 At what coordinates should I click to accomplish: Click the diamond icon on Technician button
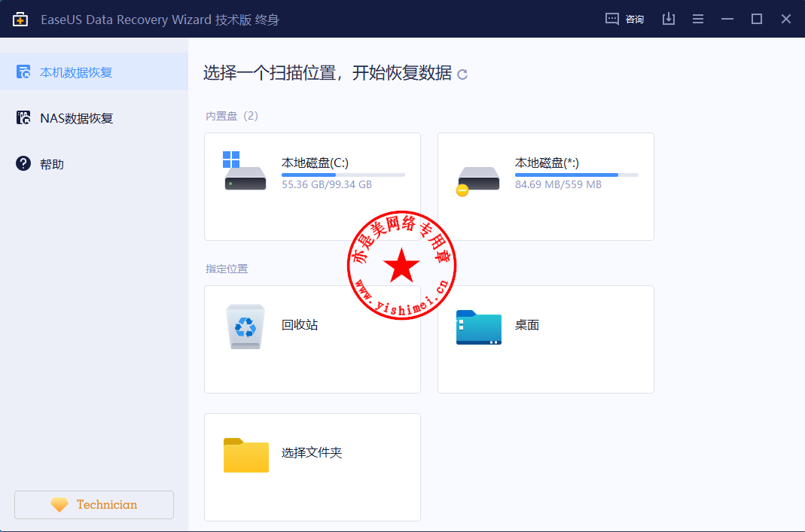59,505
